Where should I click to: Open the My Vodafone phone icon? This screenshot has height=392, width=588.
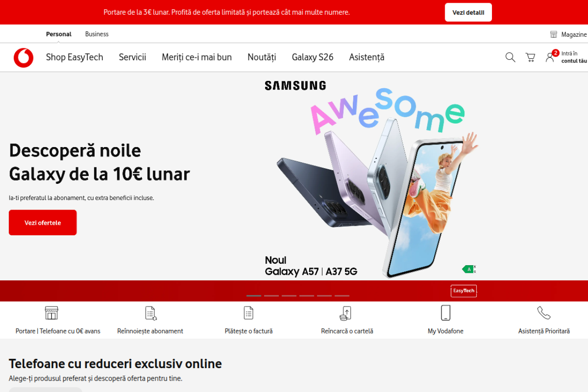click(x=446, y=312)
